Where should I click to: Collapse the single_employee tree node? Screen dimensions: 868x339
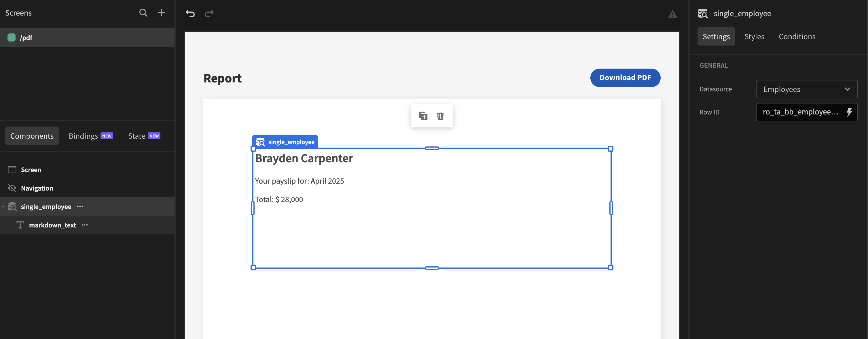click(3, 206)
